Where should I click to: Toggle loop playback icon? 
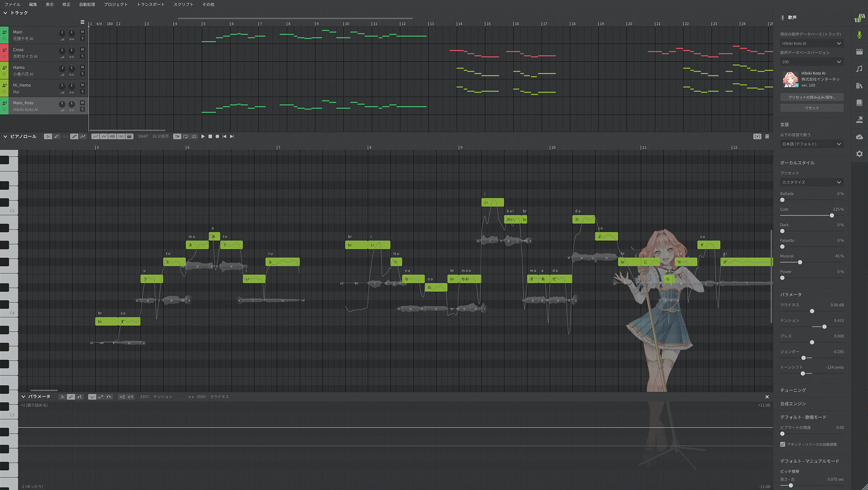coord(185,137)
